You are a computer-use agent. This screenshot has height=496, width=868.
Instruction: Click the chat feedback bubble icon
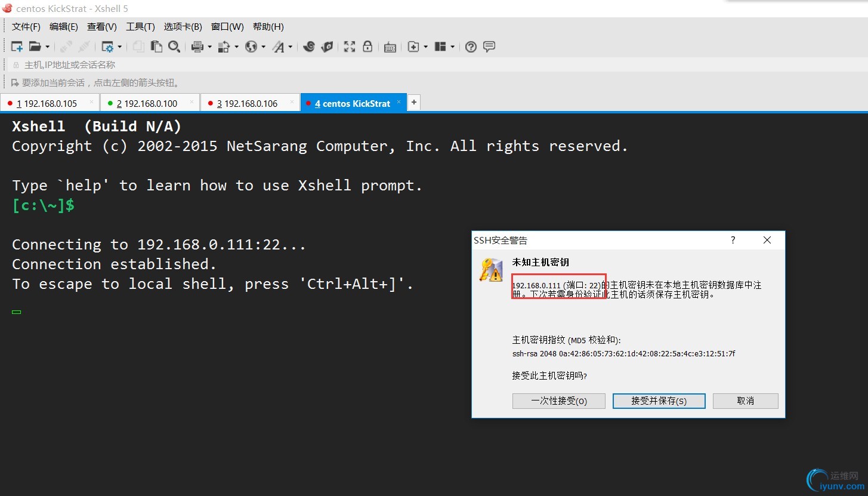[x=489, y=47]
